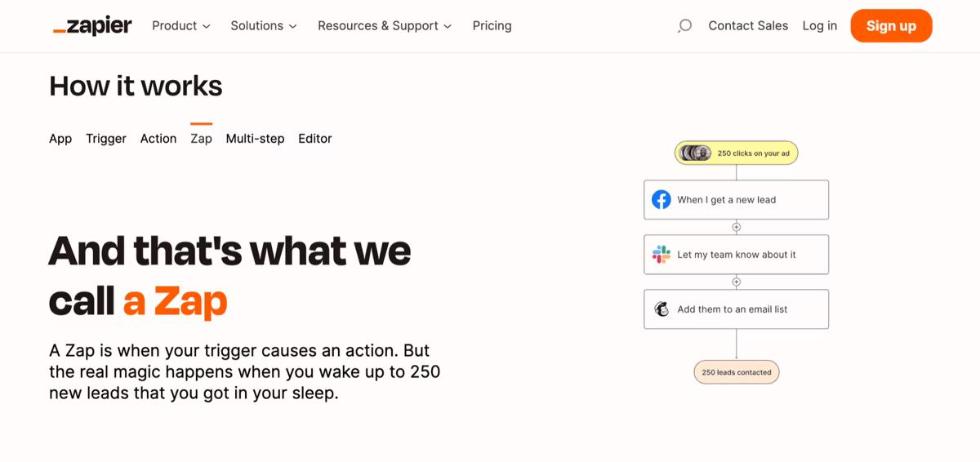Click the plus connector below the Slack step
Screen dimensions: 980x462
(x=736, y=282)
